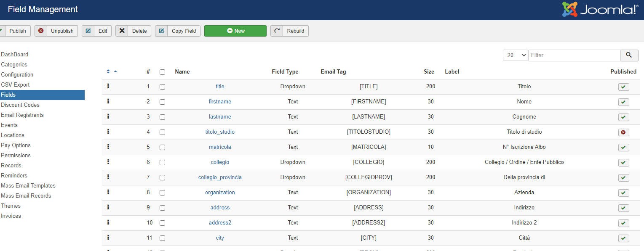Click the search magnifier icon beside Filter
This screenshot has height=251, width=644.
pyautogui.click(x=629, y=55)
